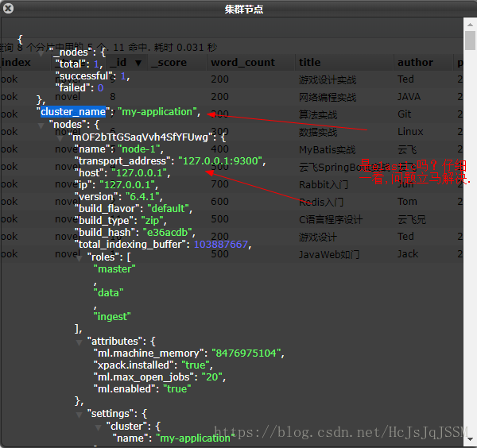
Task: Click the transport_address value 127.0.0.1:9300
Action: 220,160
